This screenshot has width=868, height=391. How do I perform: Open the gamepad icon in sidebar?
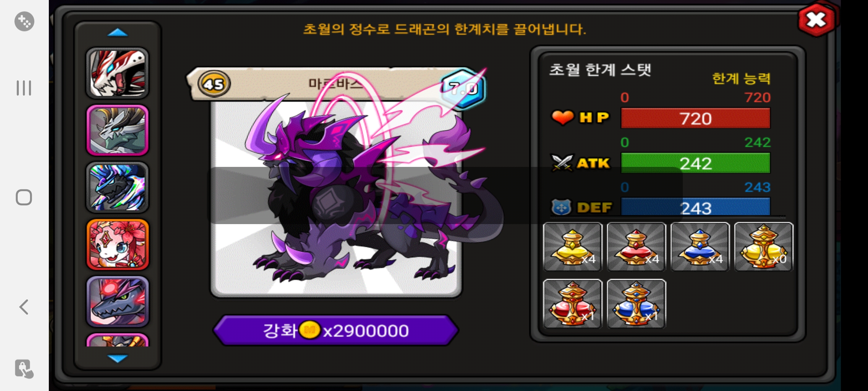(x=24, y=21)
